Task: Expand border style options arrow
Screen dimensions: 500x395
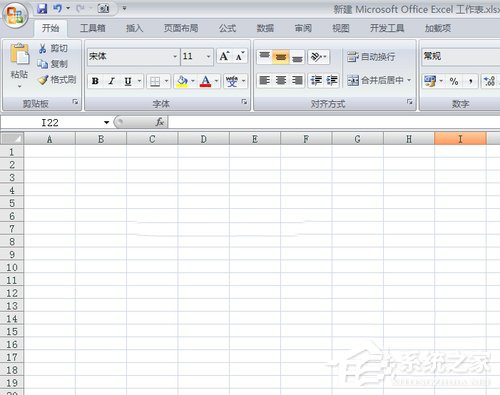Action: 166,81
